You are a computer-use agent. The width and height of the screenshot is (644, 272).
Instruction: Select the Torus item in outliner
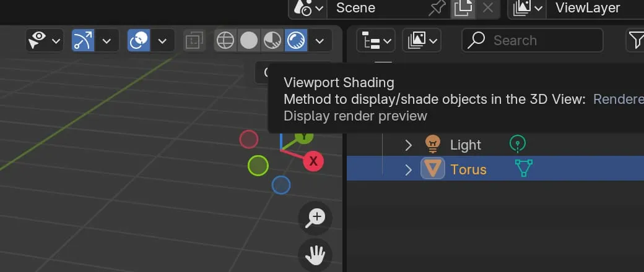468,169
